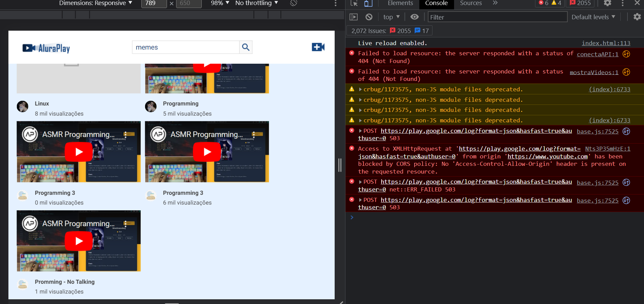This screenshot has height=304, width=644.
Task: Open the 98% zoom dropdown
Action: tap(220, 3)
